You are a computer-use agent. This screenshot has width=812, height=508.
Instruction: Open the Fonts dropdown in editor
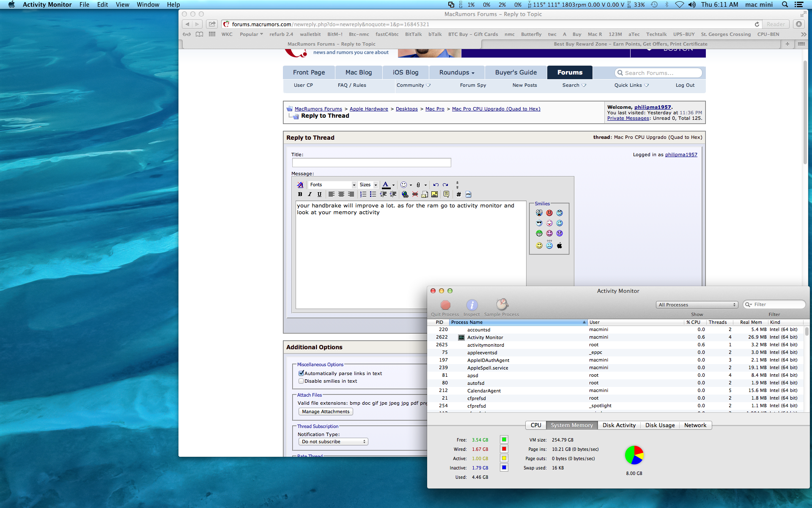point(332,185)
